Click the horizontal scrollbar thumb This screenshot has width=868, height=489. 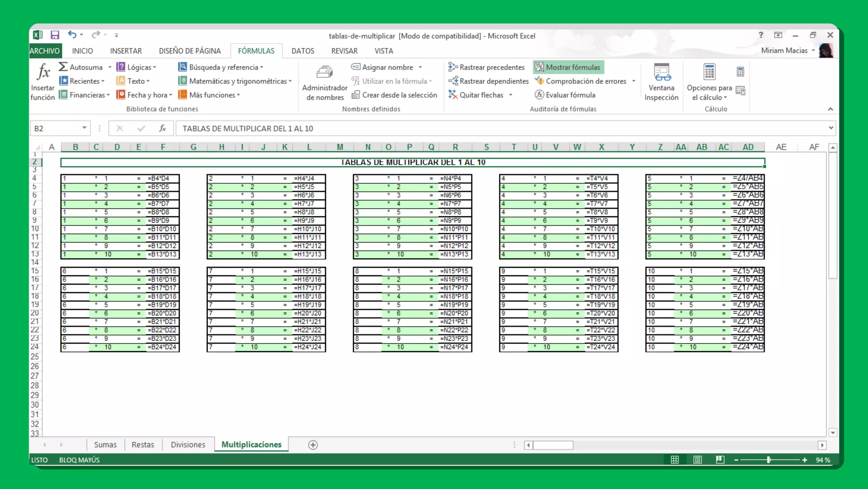[553, 445]
